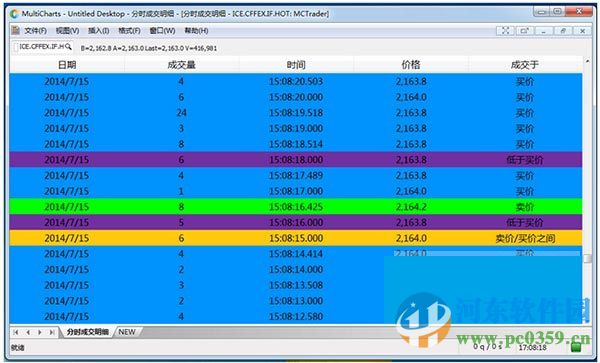Click 卖价/买价之间 in the orange row
This screenshot has height=363, width=600.
pos(525,239)
